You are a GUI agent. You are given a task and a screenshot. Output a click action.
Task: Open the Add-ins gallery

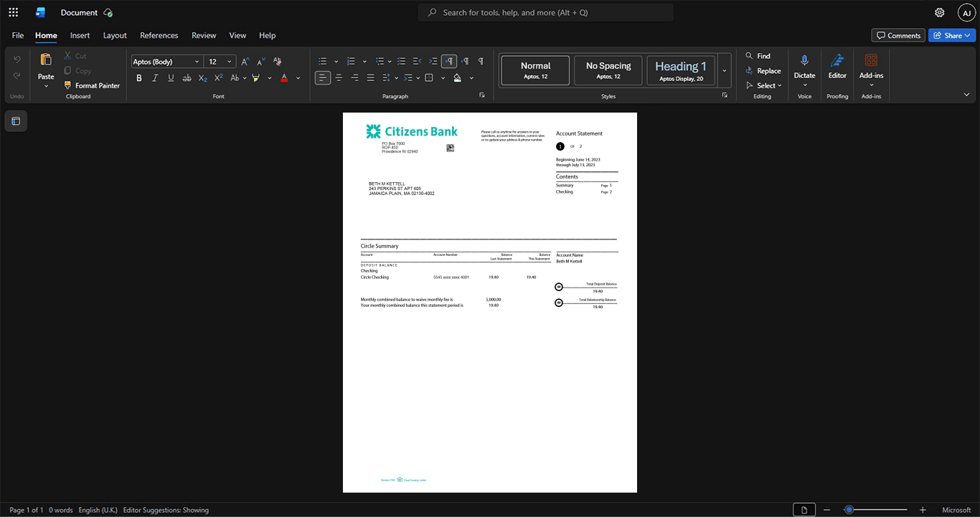tap(871, 70)
